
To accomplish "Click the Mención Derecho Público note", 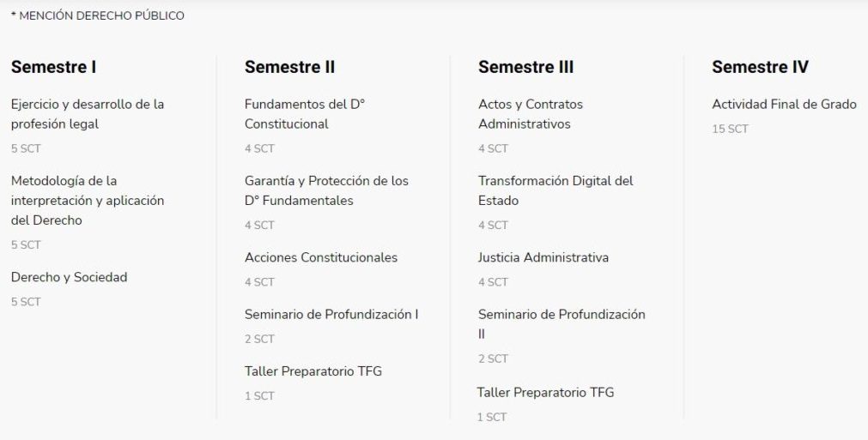I will (x=97, y=16).
